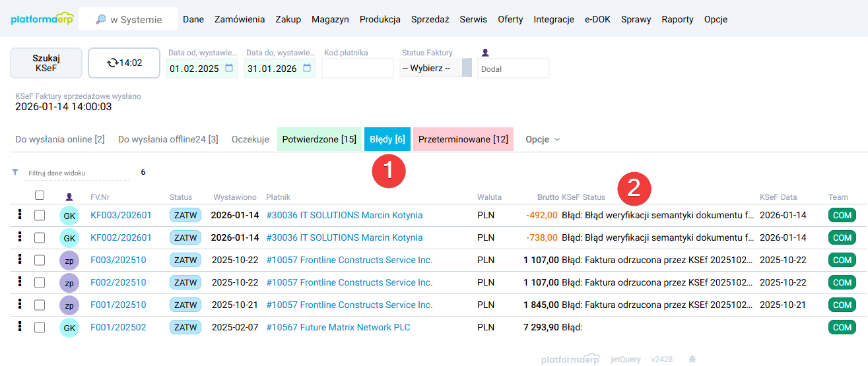Screen dimensions: 868x366
Task: Select checkbox for invoice F002/202510
Action: point(40,282)
